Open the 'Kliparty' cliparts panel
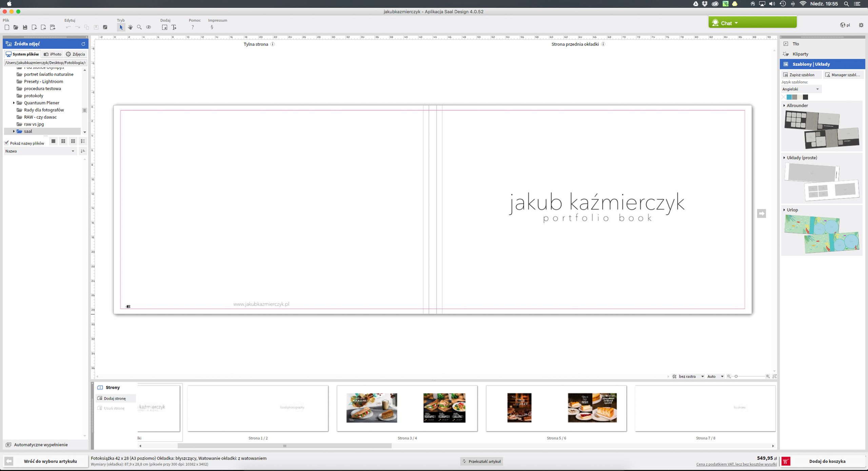 tap(822, 54)
